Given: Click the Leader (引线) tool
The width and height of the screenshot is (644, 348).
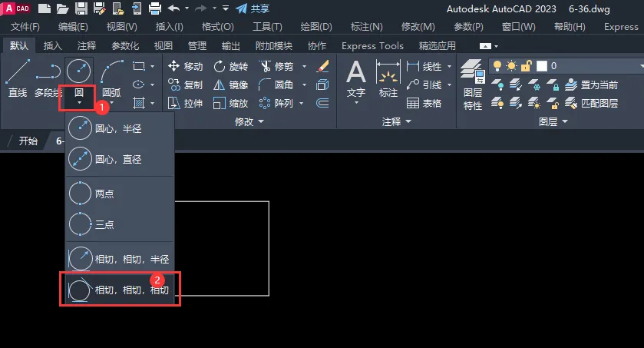Looking at the screenshot, I should 424,85.
